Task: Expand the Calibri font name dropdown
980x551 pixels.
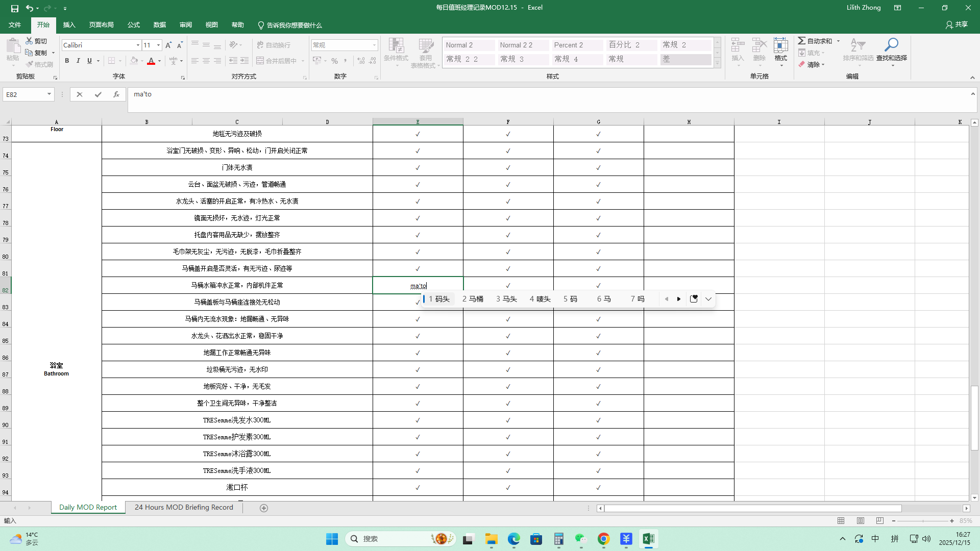Action: point(138,45)
